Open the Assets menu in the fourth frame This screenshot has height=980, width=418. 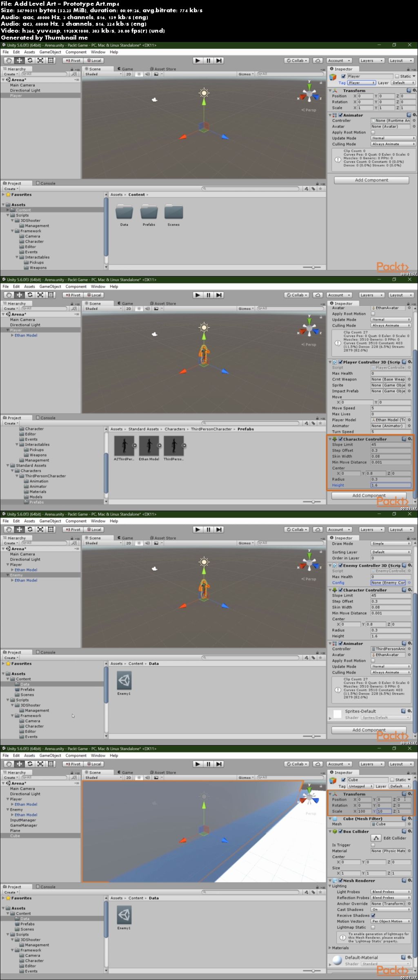[x=29, y=755]
